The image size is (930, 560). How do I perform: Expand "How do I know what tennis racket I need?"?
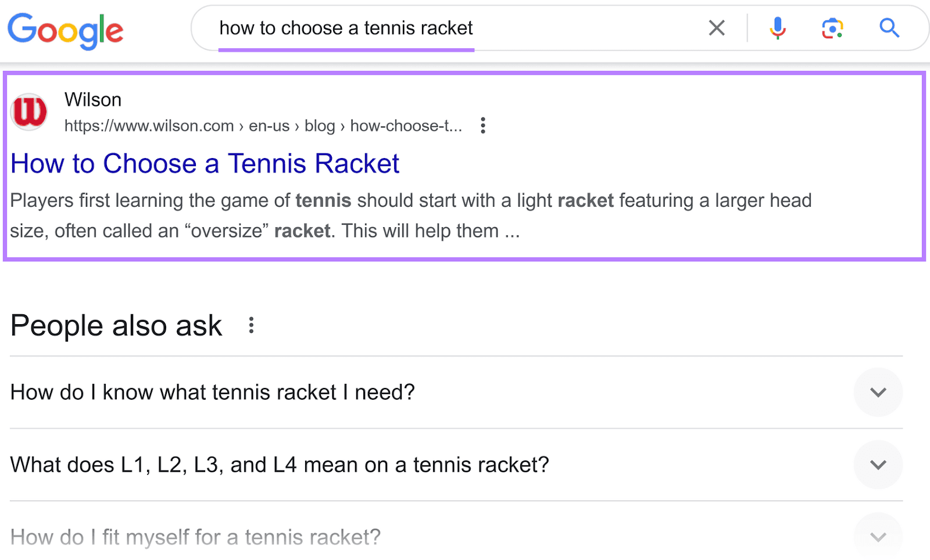tap(878, 392)
